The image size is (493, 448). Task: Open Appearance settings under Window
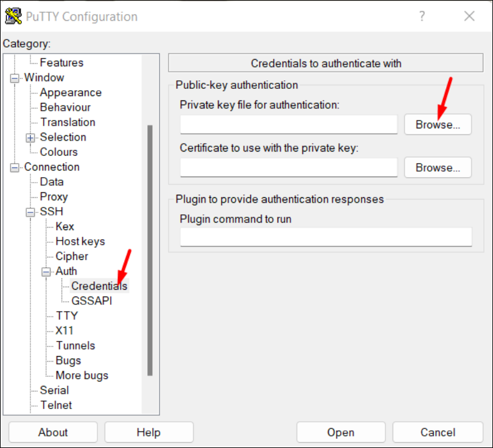pyautogui.click(x=71, y=93)
